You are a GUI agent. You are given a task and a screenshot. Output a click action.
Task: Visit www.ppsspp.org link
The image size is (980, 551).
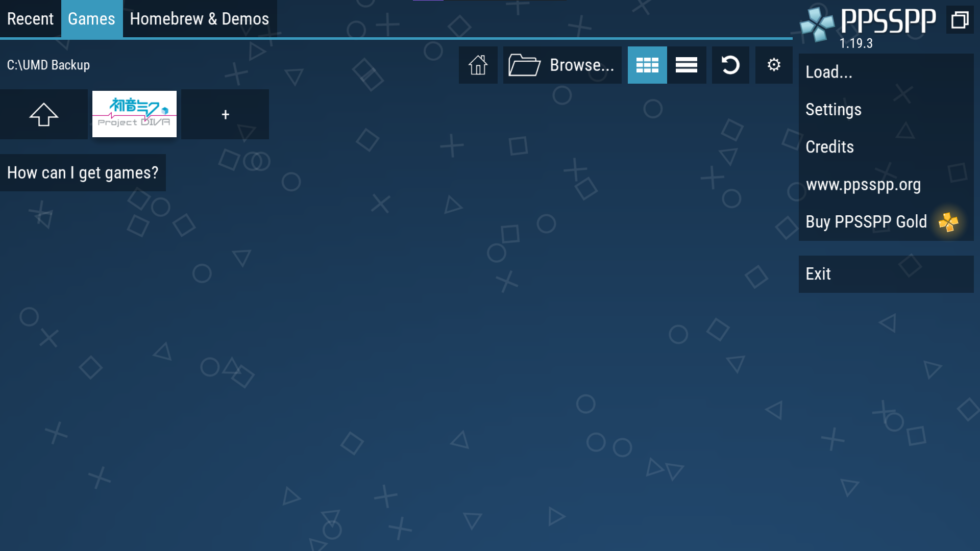886,185
